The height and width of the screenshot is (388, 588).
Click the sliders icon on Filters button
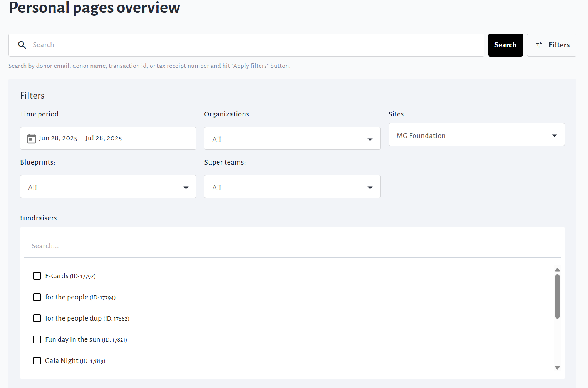click(x=539, y=45)
